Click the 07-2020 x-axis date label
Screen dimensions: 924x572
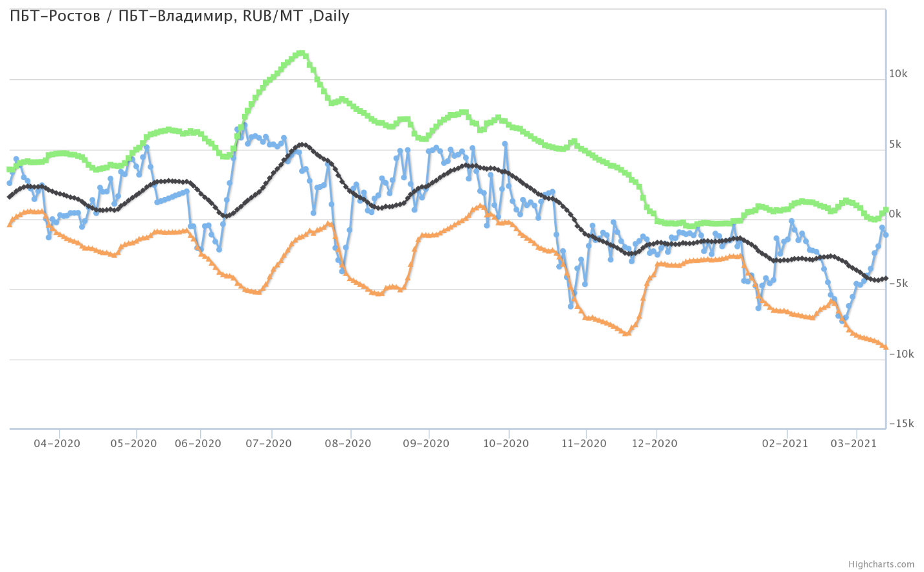pyautogui.click(x=269, y=444)
